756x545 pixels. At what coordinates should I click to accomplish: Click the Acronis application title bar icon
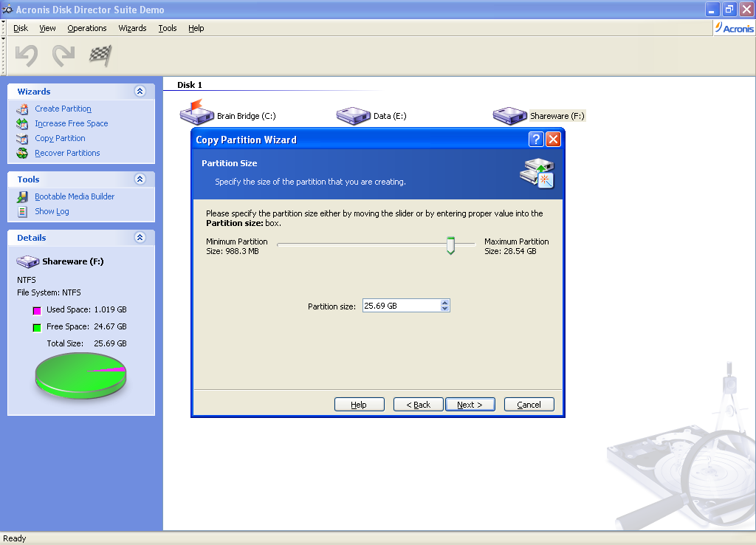pos(7,9)
